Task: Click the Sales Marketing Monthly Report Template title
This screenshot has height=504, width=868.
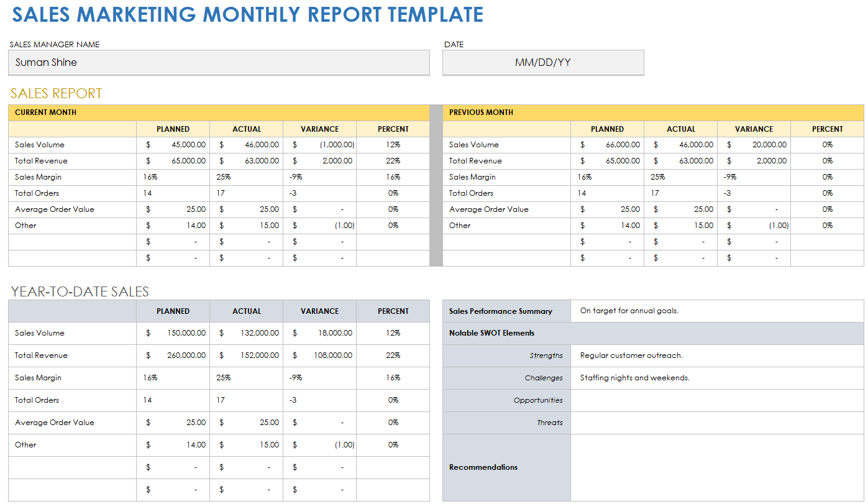Action: click(247, 15)
